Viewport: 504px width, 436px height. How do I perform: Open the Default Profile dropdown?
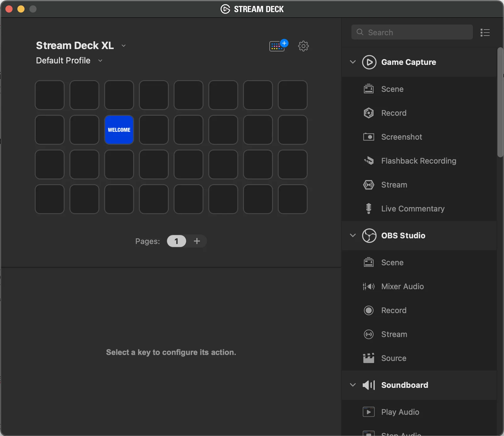click(x=100, y=60)
